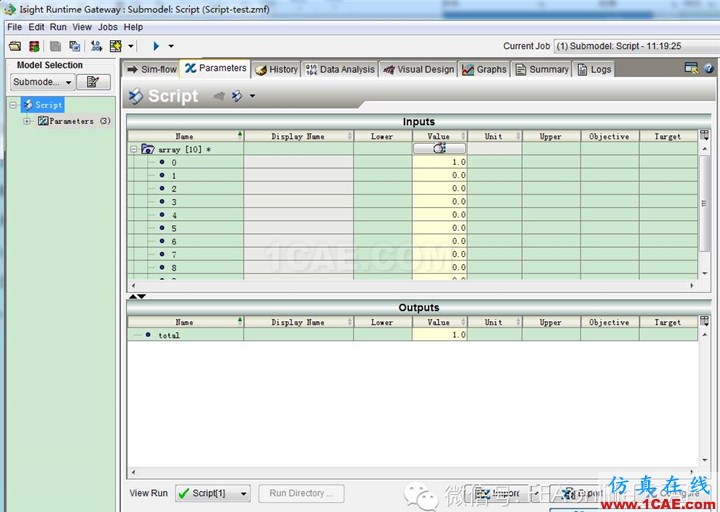
Task: Switch to the Graphs tab
Action: 484,69
